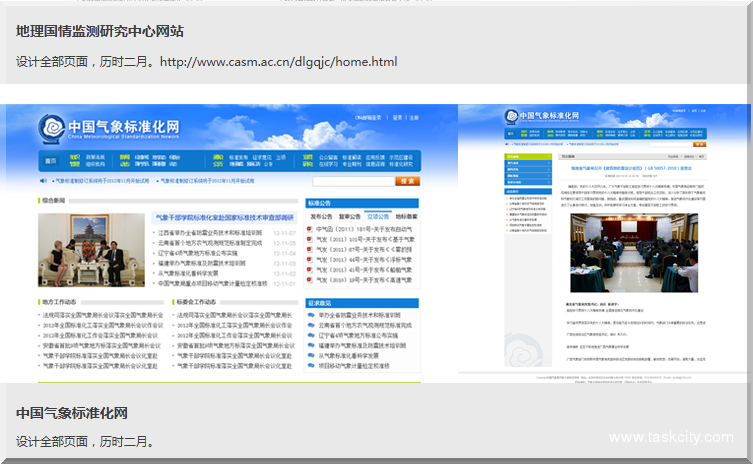
Task: Click the 地方工作动态 section heading
Action: [x=59, y=302]
